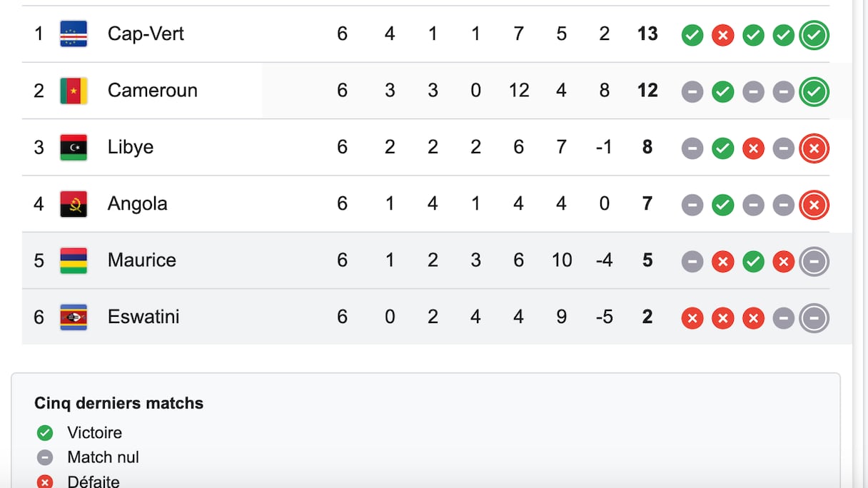Click the Maurice flag icon
Image resolution: width=868 pixels, height=488 pixels.
[x=74, y=260]
